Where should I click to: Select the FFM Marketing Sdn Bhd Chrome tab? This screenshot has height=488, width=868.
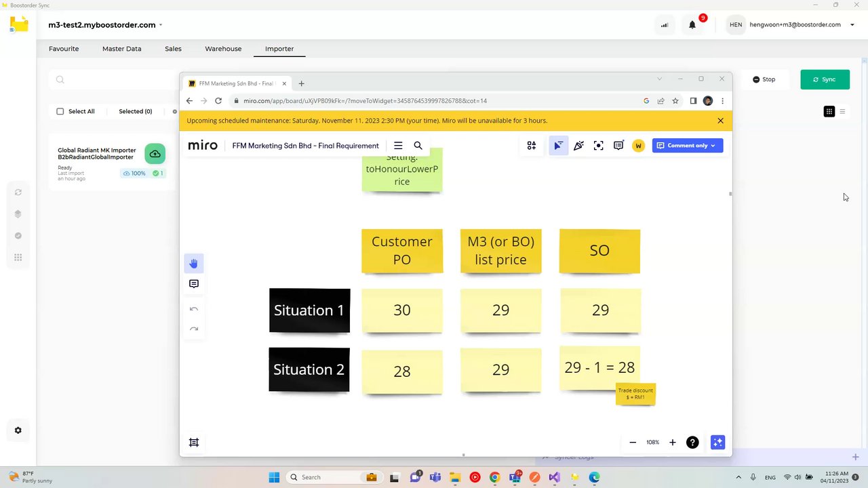click(237, 83)
